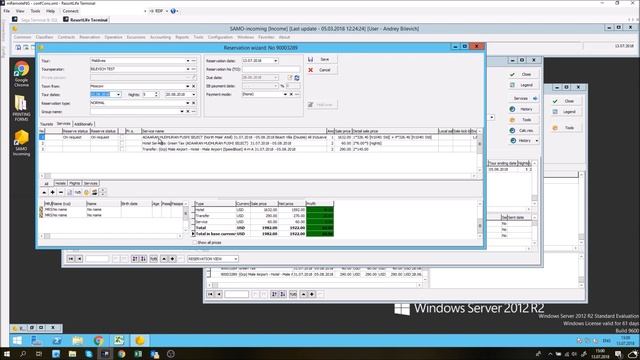The height and width of the screenshot is (360, 640).
Task: Open RESERVATION VIEW dropdown in background window
Action: point(236,259)
